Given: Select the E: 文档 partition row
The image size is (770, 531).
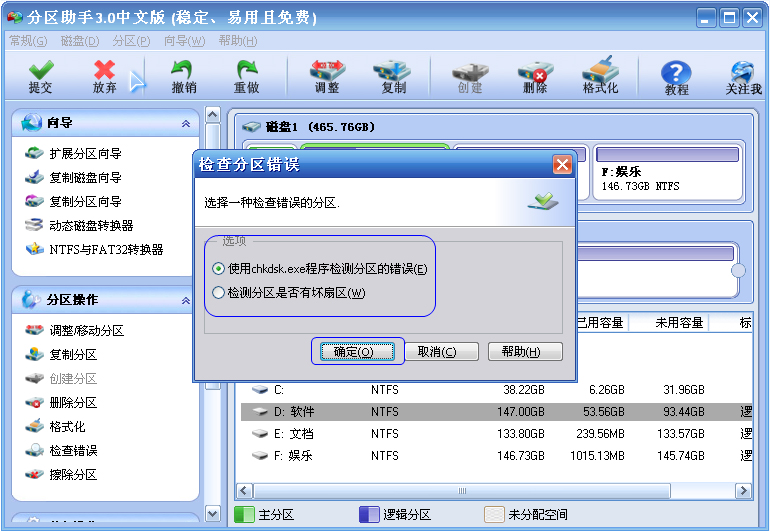Looking at the screenshot, I should pos(496,434).
